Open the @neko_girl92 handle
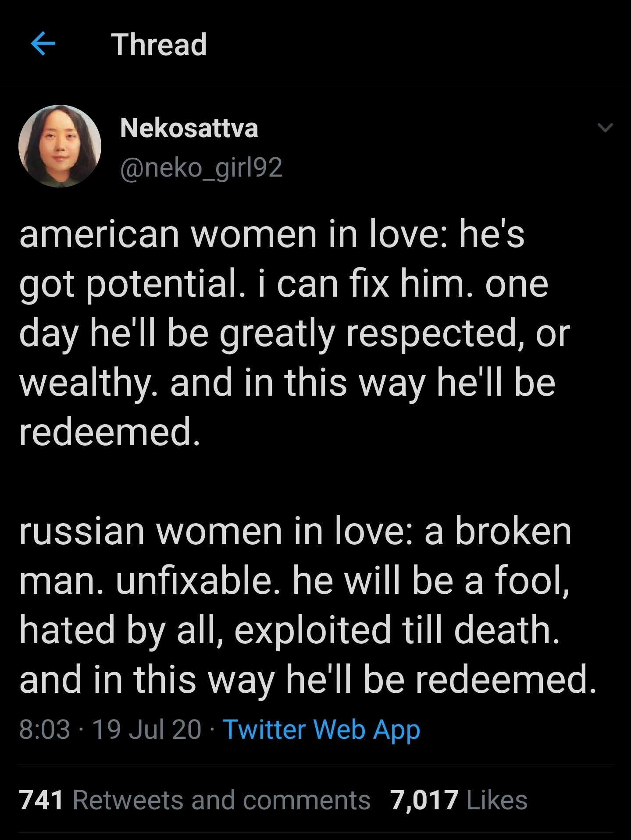This screenshot has width=631, height=840. [201, 168]
